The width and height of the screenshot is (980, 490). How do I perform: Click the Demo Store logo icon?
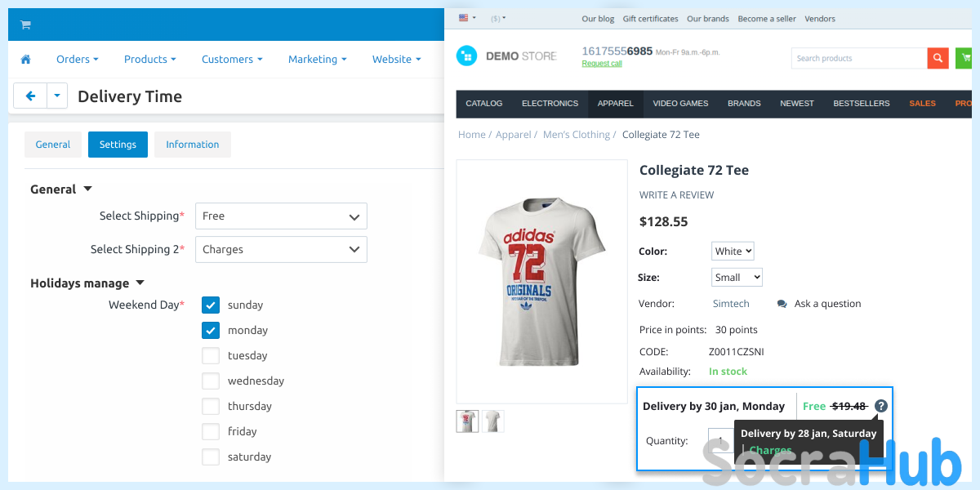pyautogui.click(x=466, y=56)
